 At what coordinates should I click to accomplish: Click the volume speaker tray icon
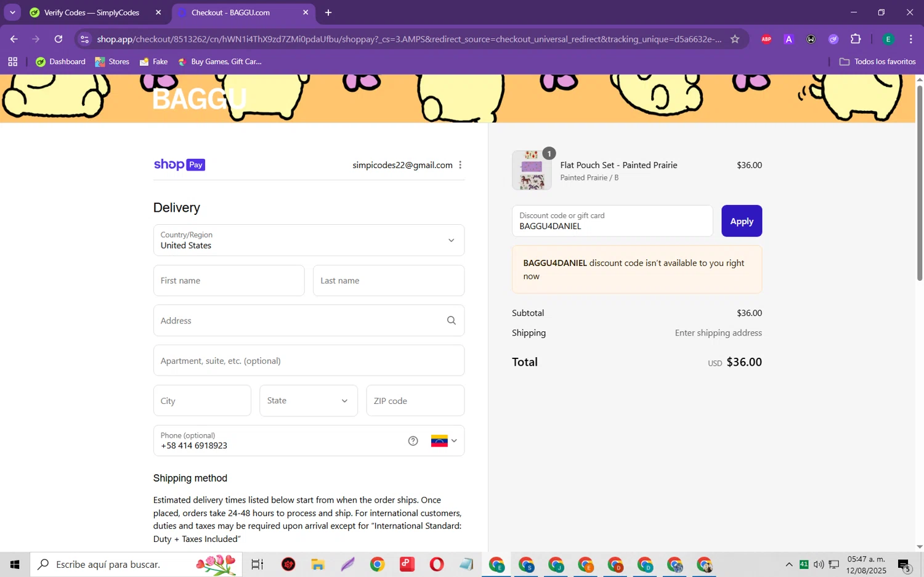click(819, 564)
